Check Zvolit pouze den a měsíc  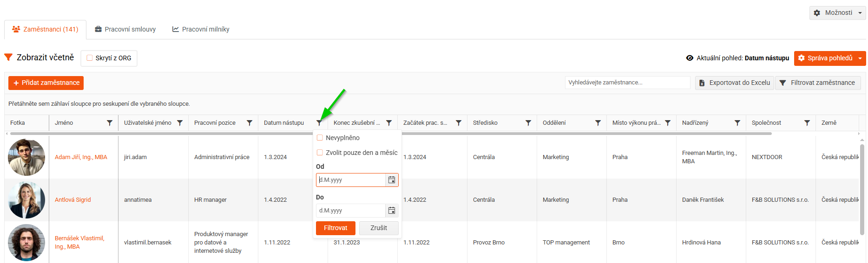point(320,153)
